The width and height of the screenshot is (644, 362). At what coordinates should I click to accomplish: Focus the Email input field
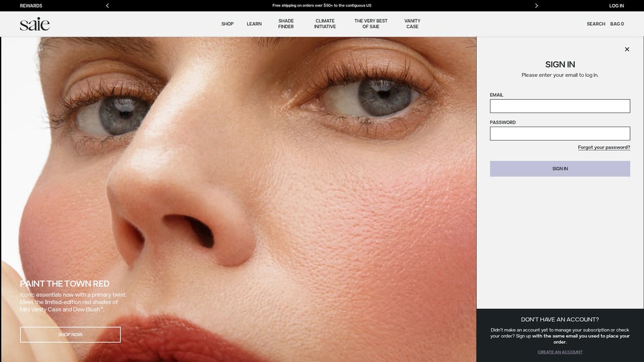click(560, 106)
